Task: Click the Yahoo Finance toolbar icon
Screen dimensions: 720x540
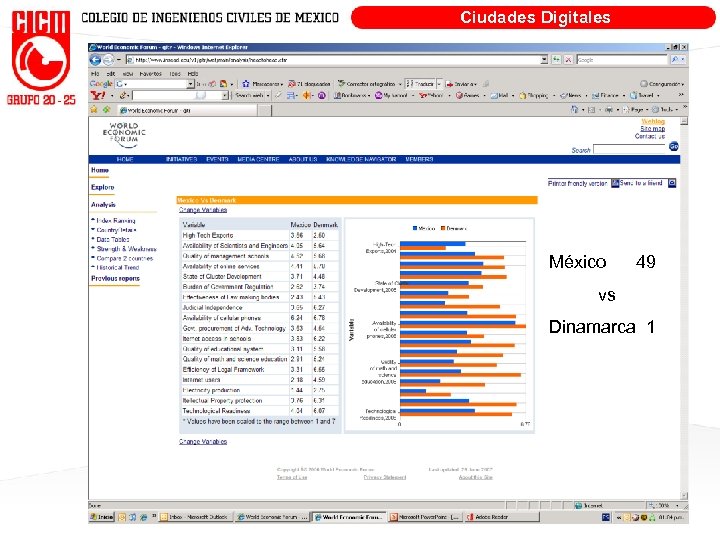Action: 606,96
